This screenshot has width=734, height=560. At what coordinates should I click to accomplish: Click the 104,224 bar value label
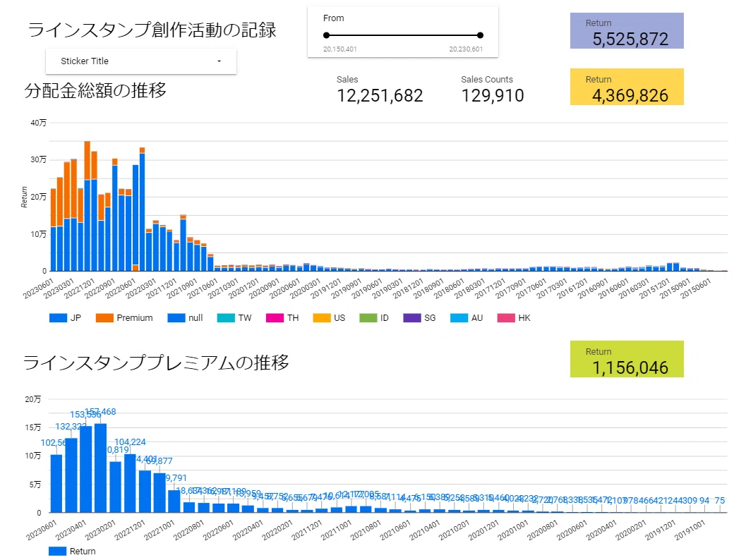pyautogui.click(x=130, y=442)
